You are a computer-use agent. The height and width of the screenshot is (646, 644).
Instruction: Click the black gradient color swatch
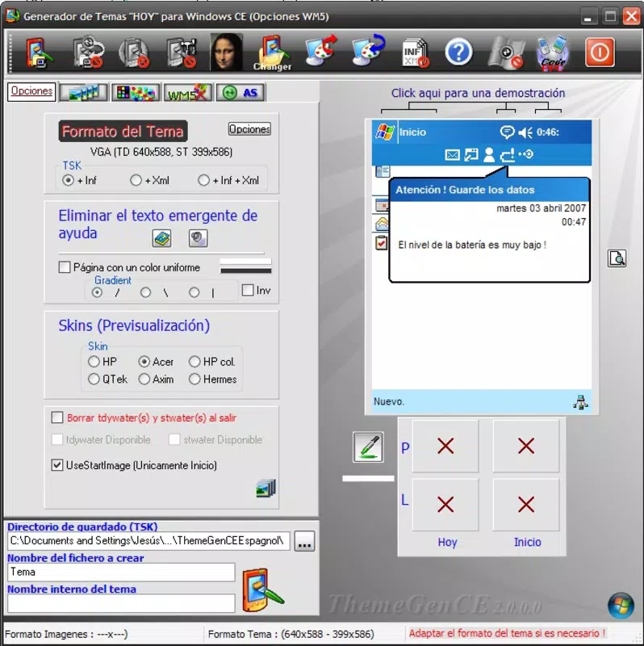246,271
